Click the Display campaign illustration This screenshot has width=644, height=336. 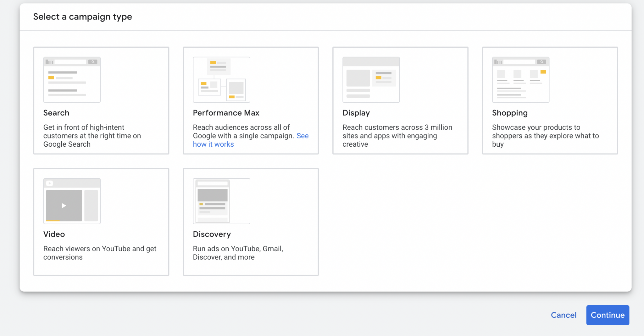coord(370,79)
